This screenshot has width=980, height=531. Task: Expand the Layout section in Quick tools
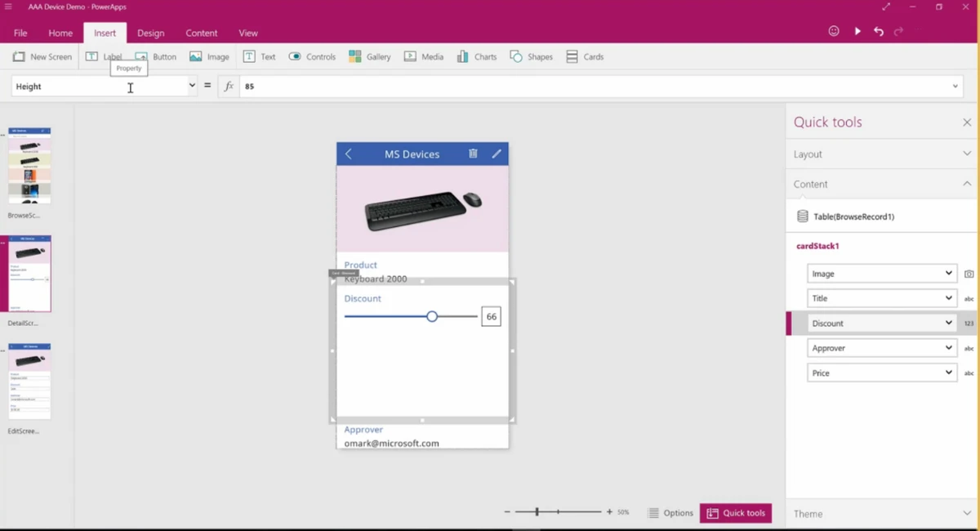coord(880,154)
